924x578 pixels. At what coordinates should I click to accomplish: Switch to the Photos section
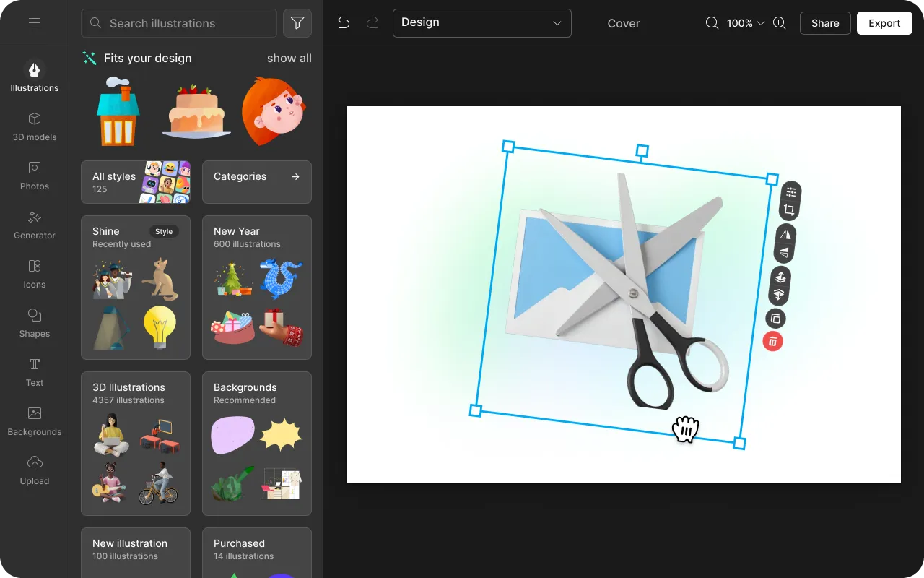click(x=34, y=176)
